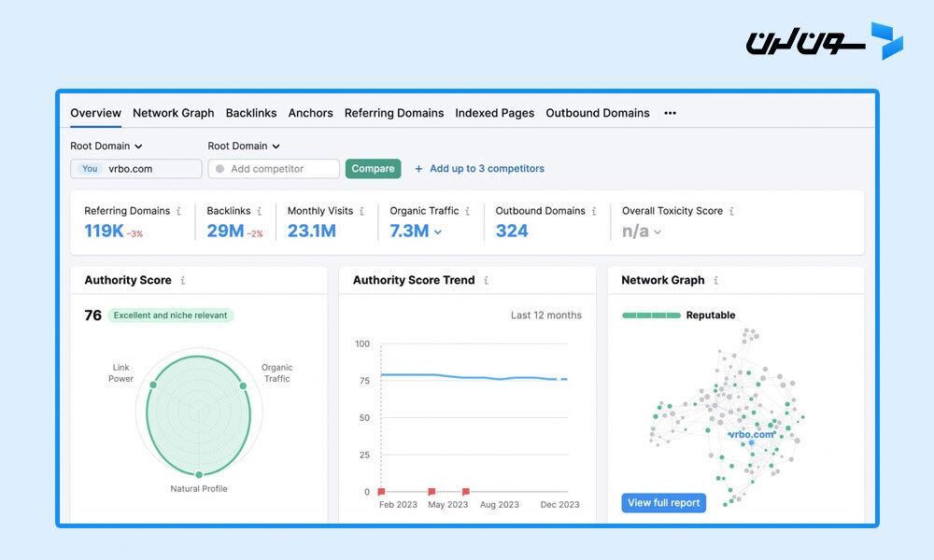Click the vrbo.com node in network graph

point(751,442)
